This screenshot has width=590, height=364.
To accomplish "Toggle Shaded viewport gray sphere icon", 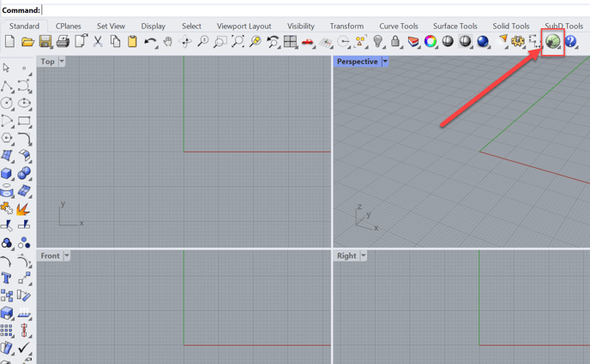I will click(448, 41).
